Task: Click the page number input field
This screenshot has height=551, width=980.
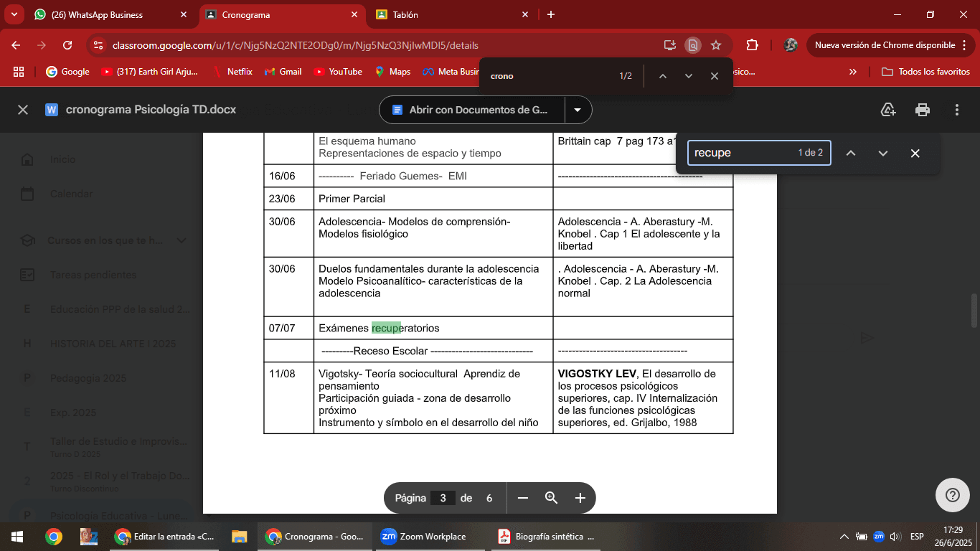Action: (443, 498)
